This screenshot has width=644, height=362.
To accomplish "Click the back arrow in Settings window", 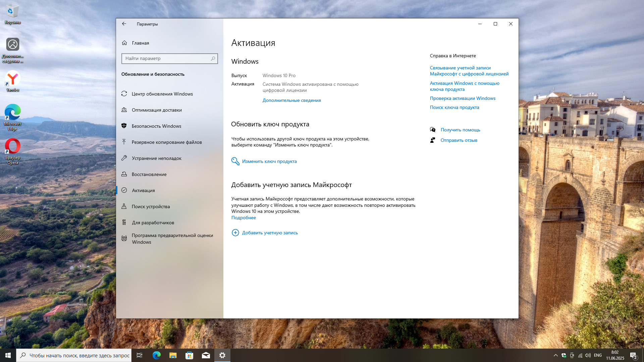I will 124,24.
